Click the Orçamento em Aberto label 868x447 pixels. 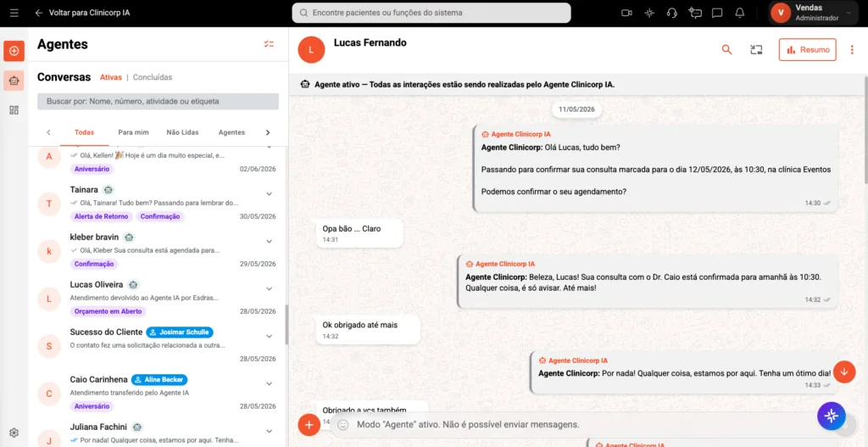(108, 311)
